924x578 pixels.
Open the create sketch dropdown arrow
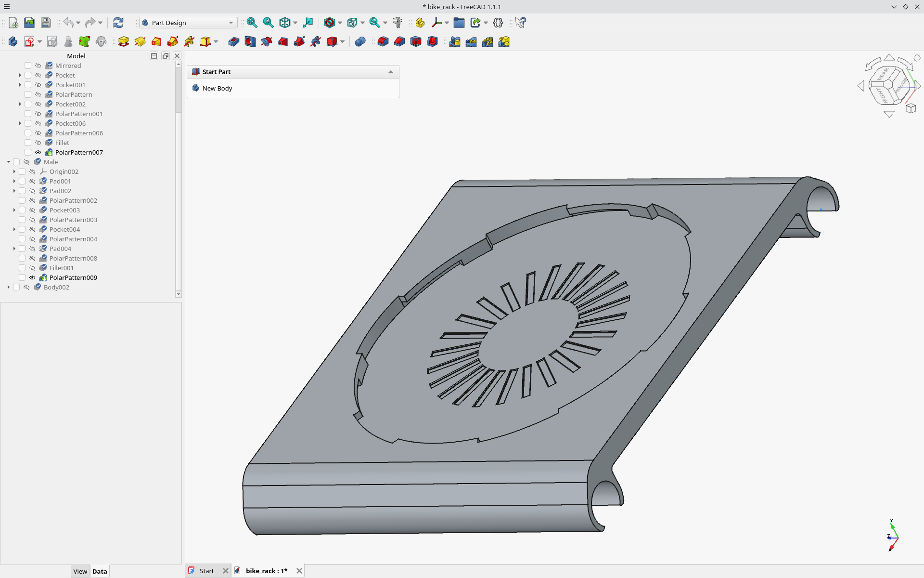pos(39,42)
